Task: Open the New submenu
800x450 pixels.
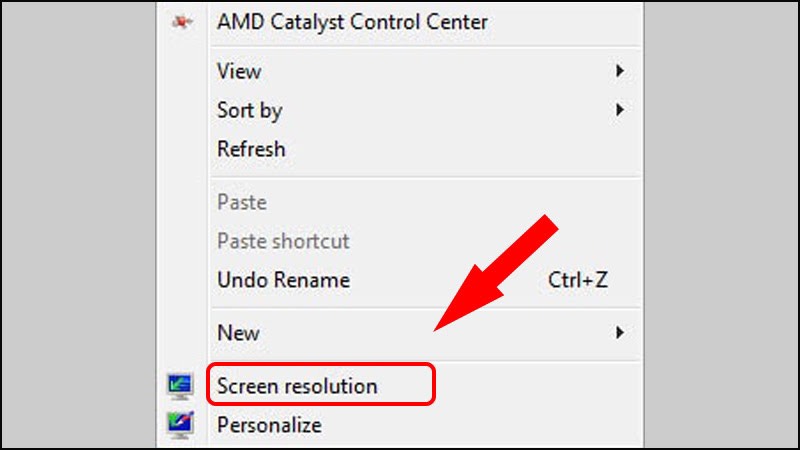Action: [x=238, y=333]
